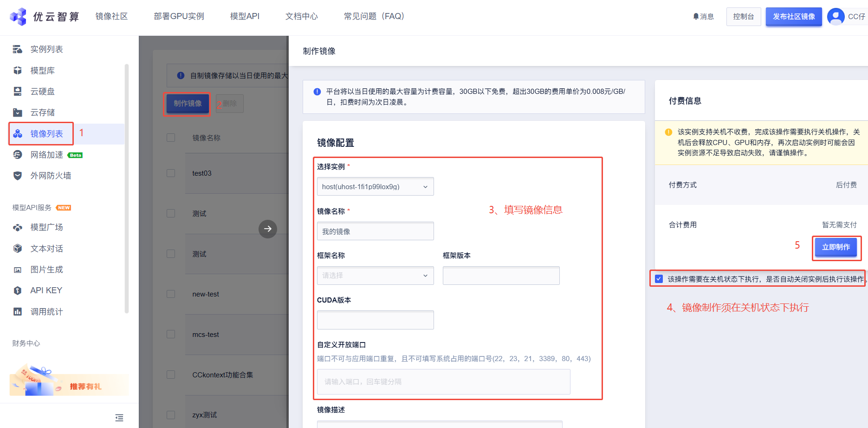
Task: Click the 镜像描述 text area
Action: coord(440,424)
